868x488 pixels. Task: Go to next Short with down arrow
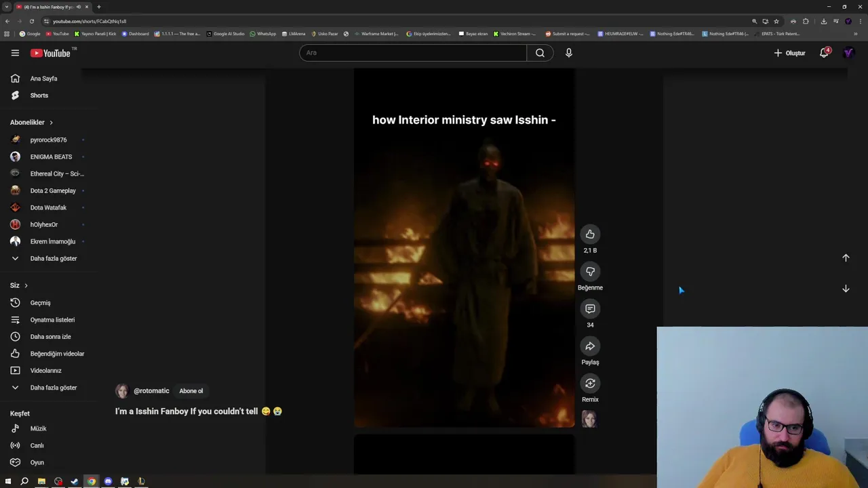[x=846, y=289]
